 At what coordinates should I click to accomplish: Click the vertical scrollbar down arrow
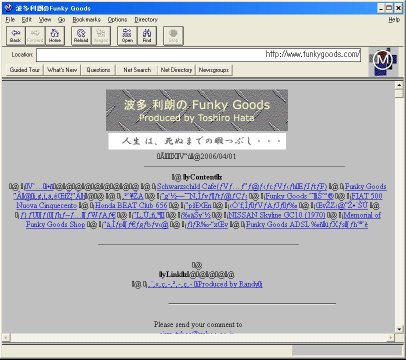tap(399, 329)
